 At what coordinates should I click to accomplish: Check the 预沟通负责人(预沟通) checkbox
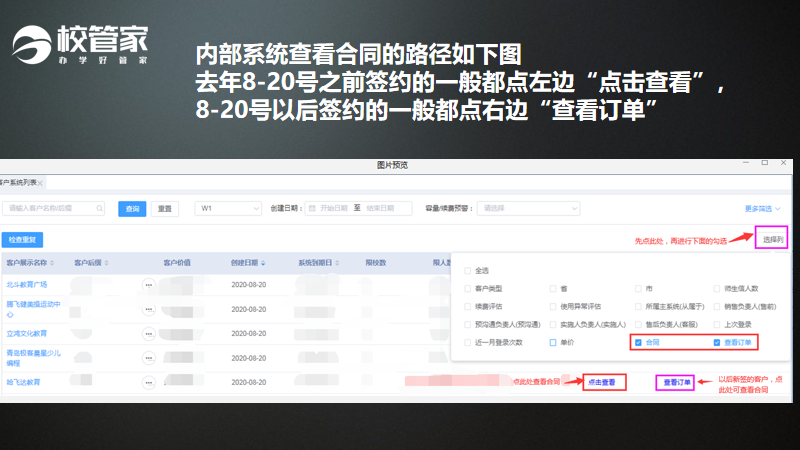click(467, 324)
